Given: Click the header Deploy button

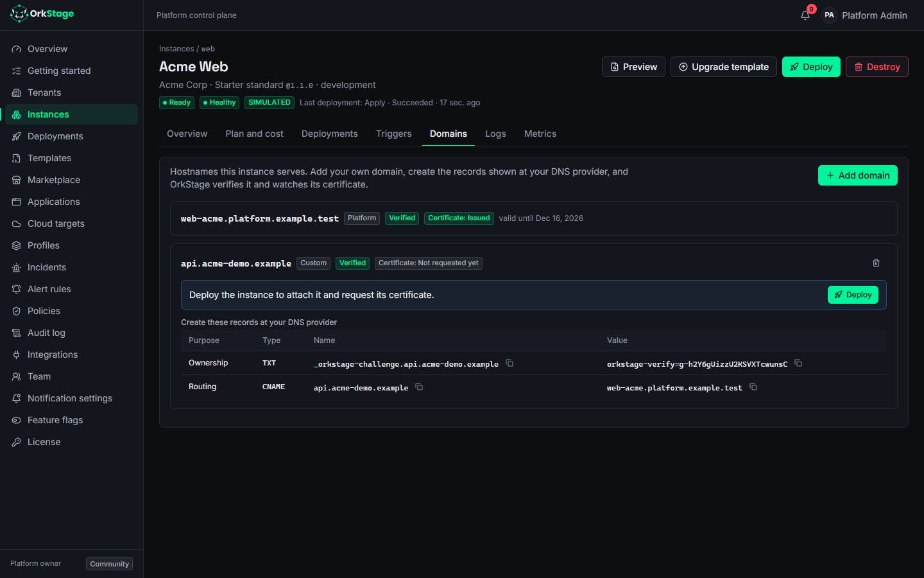Looking at the screenshot, I should (811, 67).
